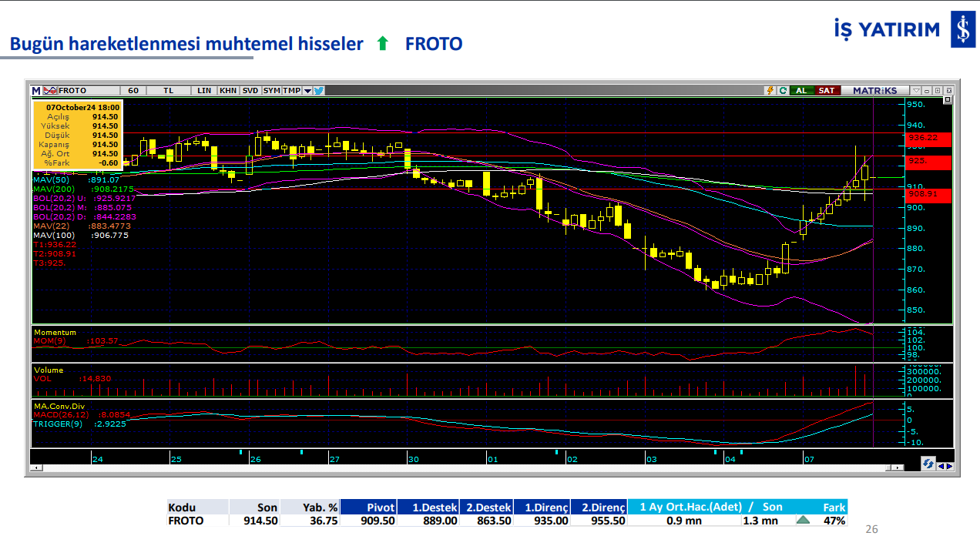The image size is (980, 536).
Task: Open the TMP template menu
Action: click(291, 90)
